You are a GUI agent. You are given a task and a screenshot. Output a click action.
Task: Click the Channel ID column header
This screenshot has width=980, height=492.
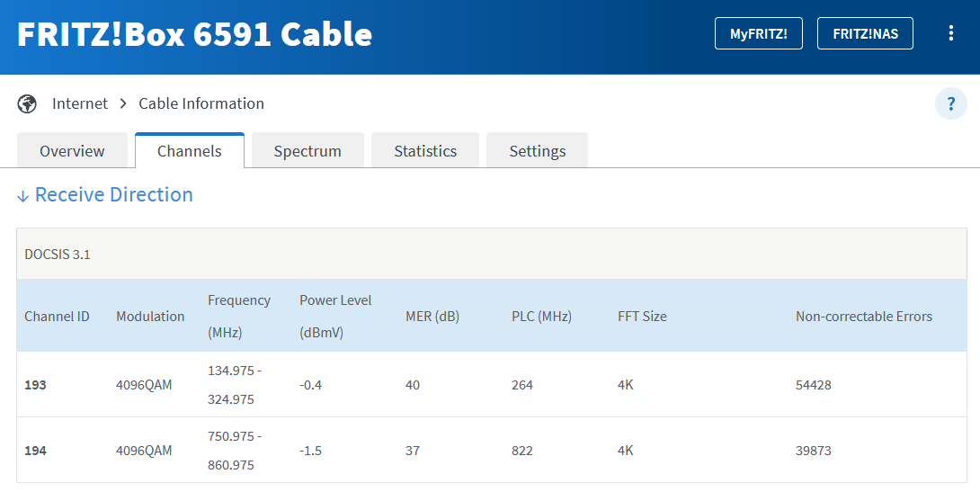[x=57, y=317]
